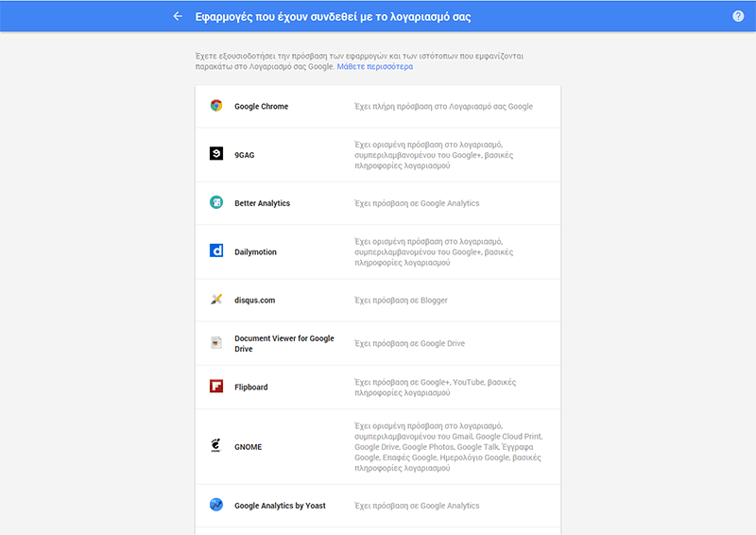Select the Flipboard app name

[251, 387]
